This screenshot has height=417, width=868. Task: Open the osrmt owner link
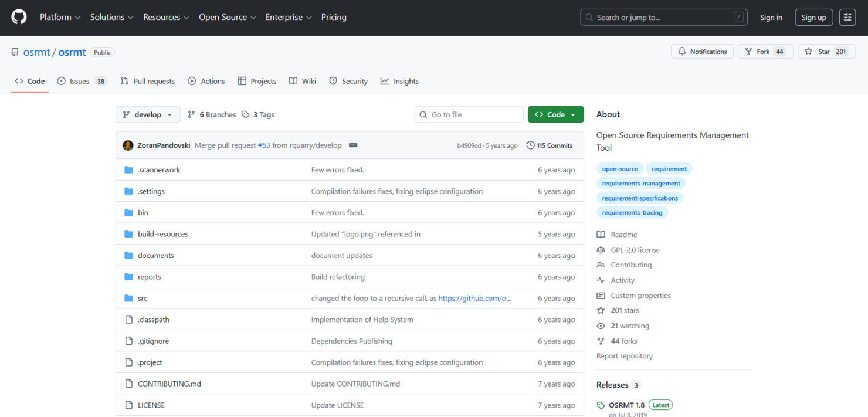coord(37,52)
